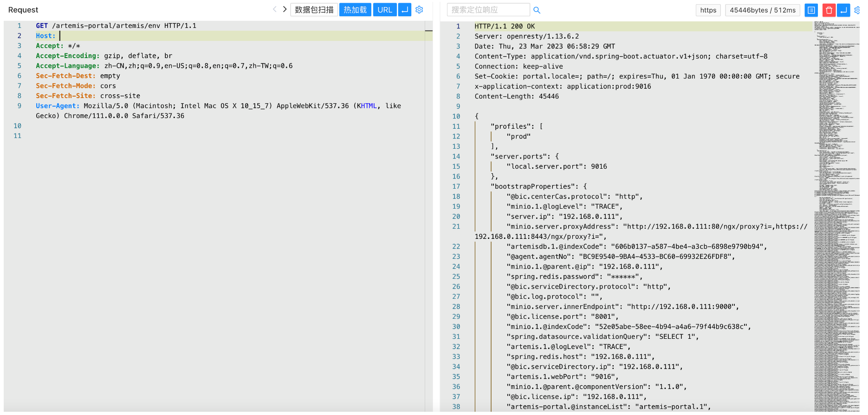The image size is (868, 415).
Task: Click the GET request line in editor
Action: (116, 26)
